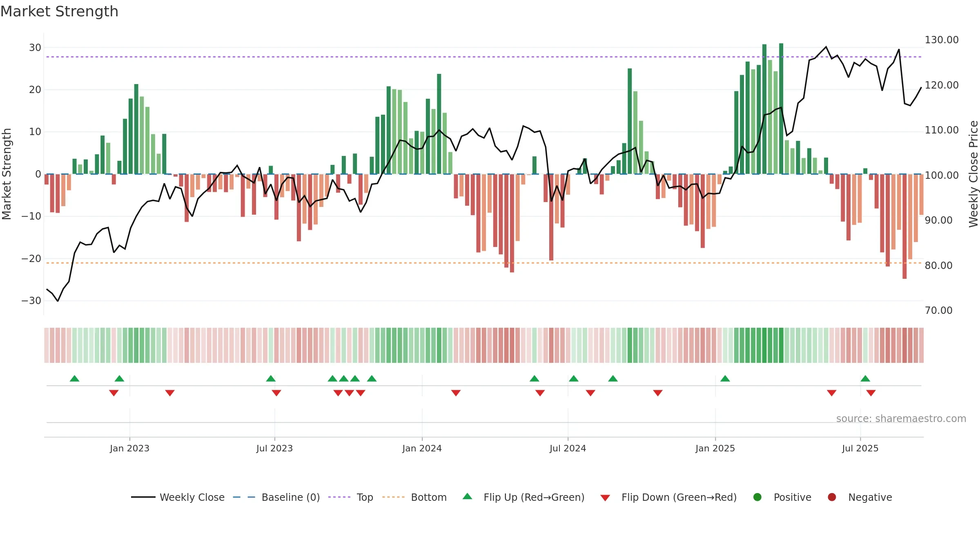
Task: Toggle the 'Baseline (0)' legend label
Action: tap(291, 497)
